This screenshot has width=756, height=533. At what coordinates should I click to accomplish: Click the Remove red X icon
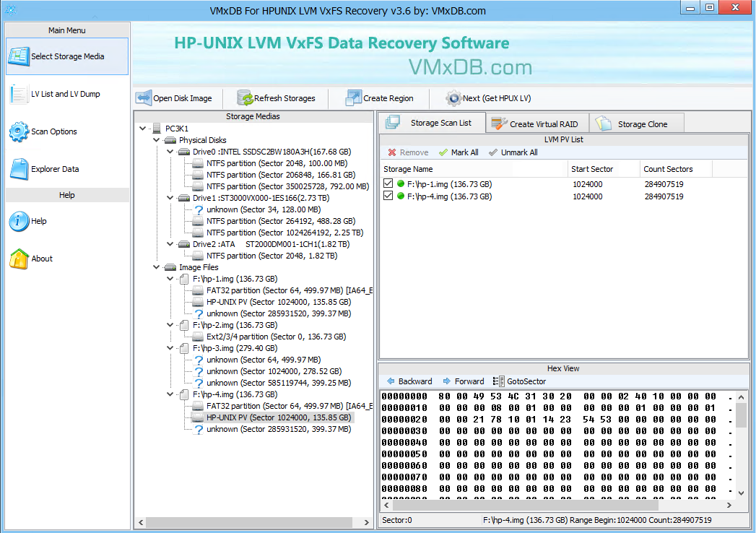click(392, 152)
